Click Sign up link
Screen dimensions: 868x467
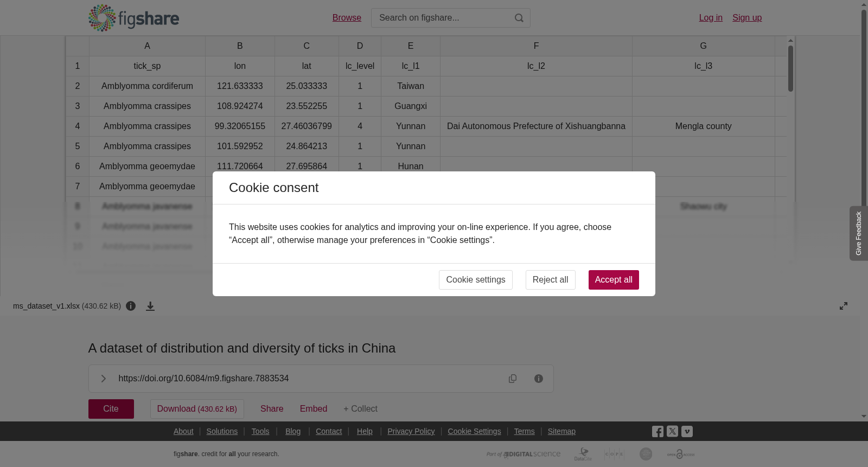(747, 18)
